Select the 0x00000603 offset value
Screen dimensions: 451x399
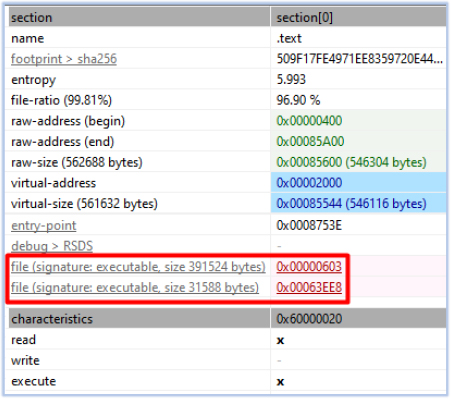[309, 267]
